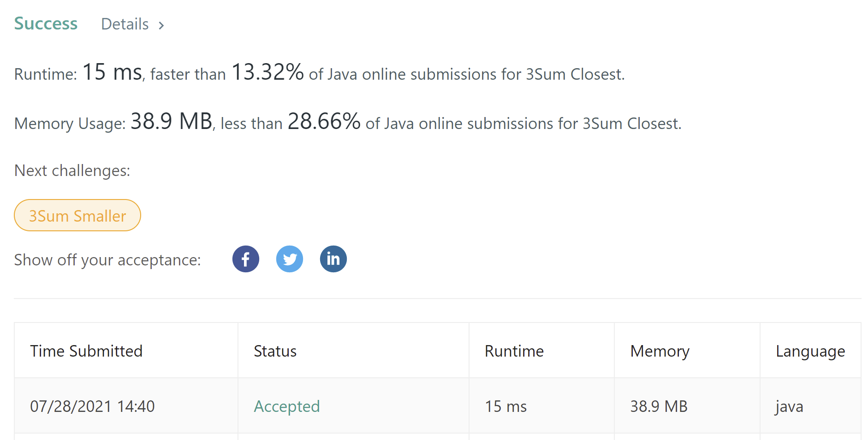
Task: Share acceptance on Facebook icon
Action: (246, 259)
